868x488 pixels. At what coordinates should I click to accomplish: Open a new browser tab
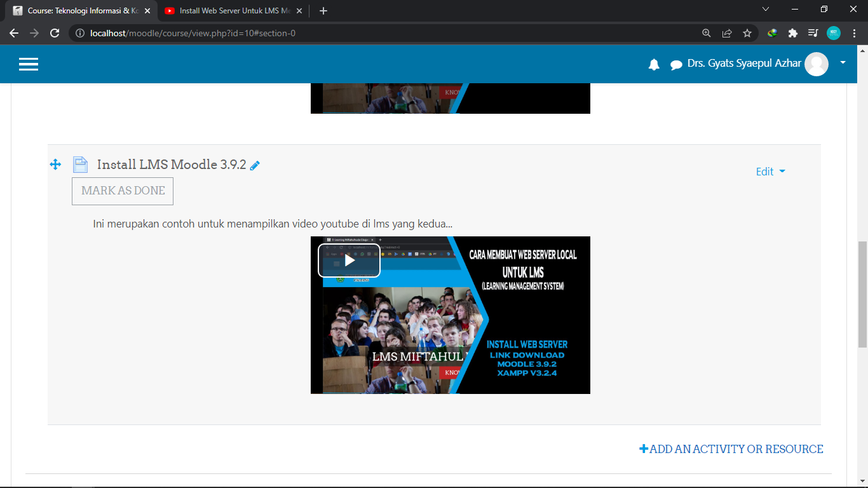[323, 11]
